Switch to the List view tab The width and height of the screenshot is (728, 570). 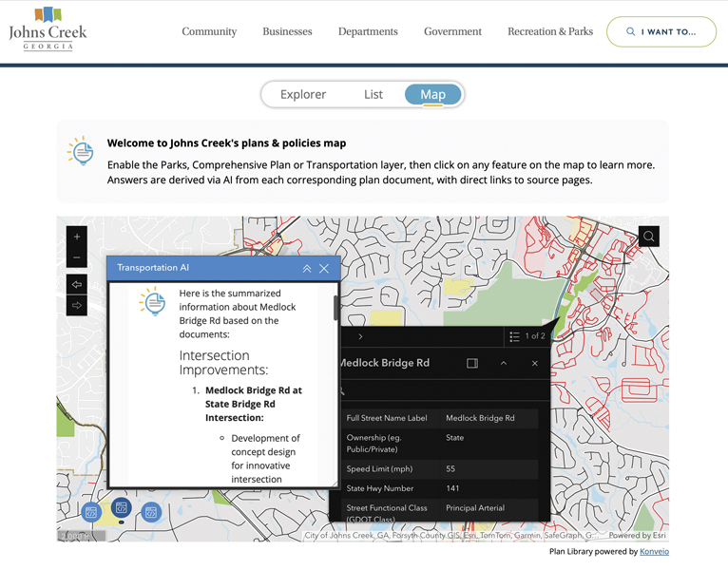pyautogui.click(x=373, y=94)
